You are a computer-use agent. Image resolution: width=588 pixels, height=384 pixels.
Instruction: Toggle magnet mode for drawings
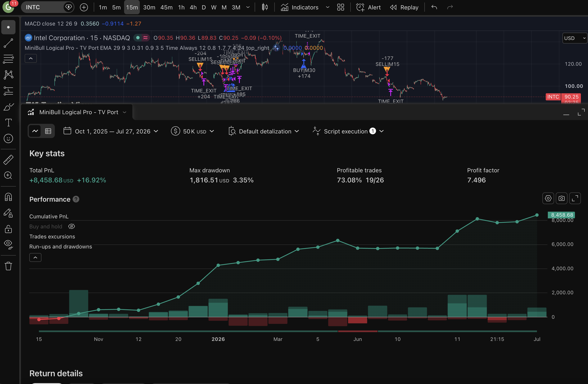(8, 197)
